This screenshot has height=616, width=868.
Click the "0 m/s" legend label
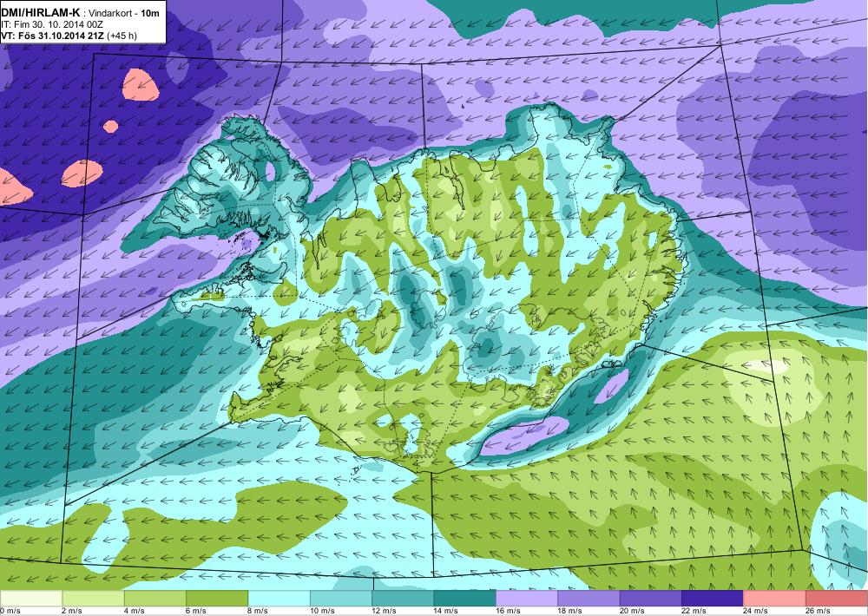[x=10, y=611]
